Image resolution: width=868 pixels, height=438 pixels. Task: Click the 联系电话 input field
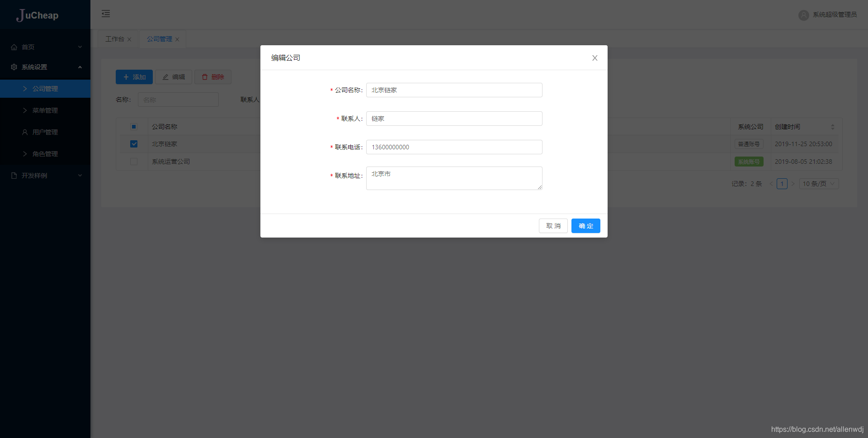(454, 147)
